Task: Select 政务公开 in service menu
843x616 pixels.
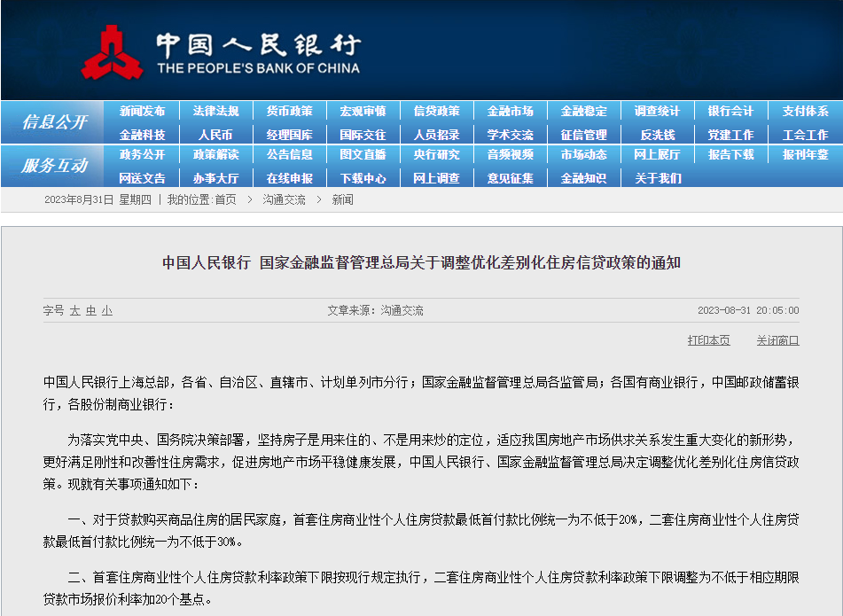Action: [x=142, y=155]
